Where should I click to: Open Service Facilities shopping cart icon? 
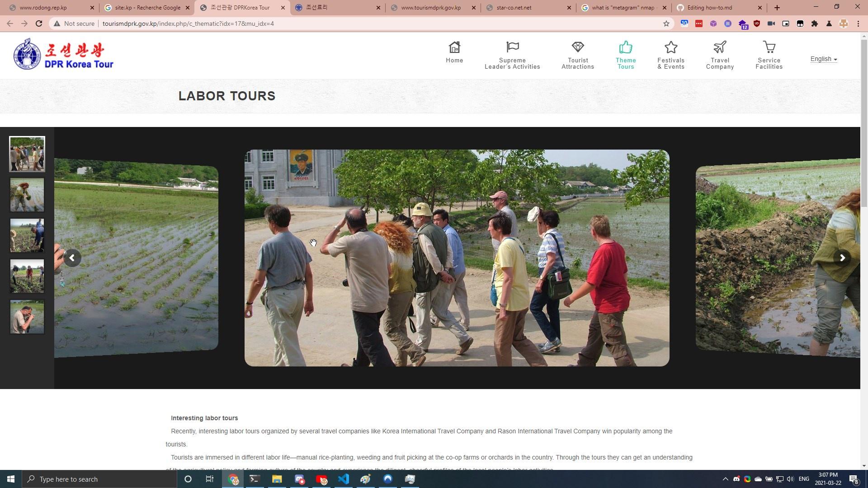tap(769, 47)
